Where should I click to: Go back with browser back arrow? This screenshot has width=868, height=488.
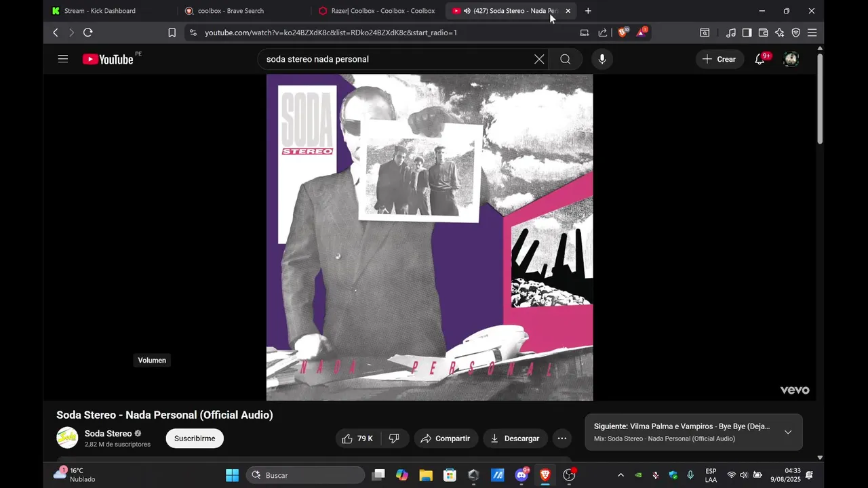[56, 33]
